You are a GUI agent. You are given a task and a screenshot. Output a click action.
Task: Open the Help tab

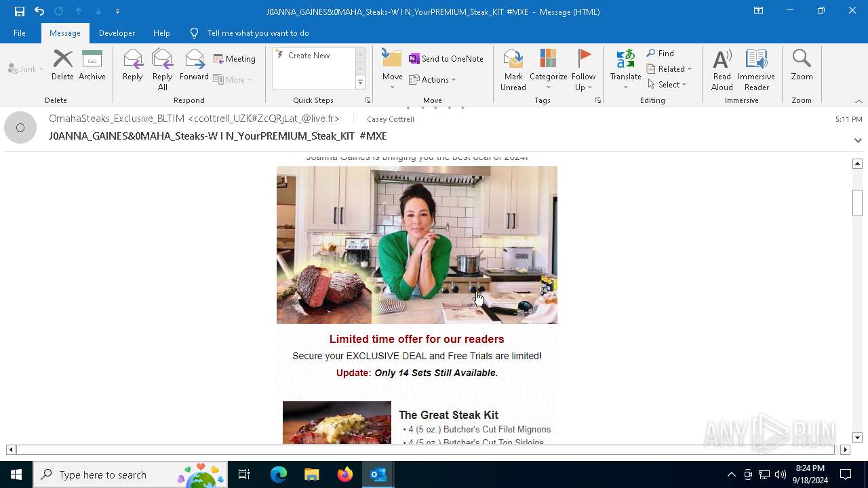[161, 33]
